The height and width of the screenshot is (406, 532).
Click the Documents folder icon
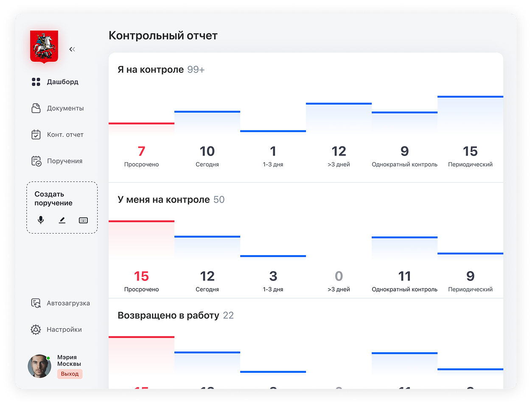36,108
